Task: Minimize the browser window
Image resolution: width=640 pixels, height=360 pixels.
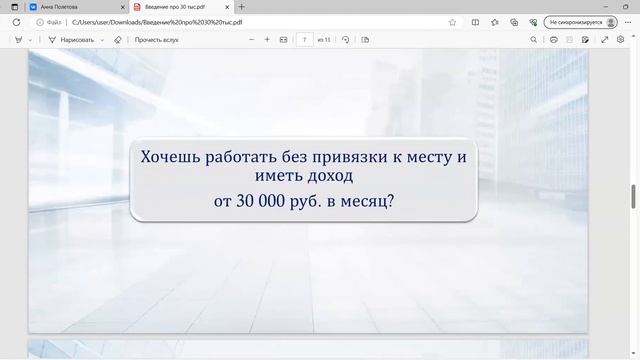Action: pyautogui.click(x=606, y=7)
